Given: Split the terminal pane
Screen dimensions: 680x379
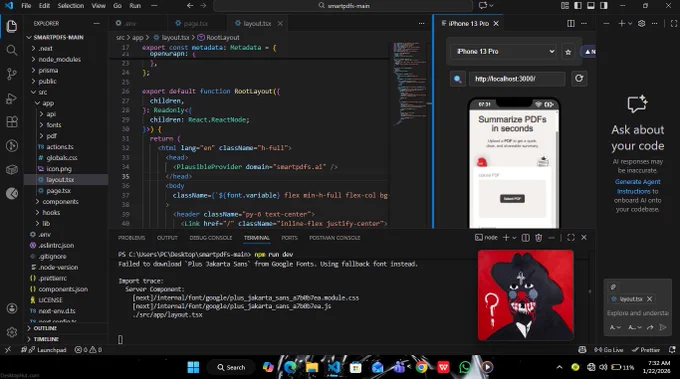Looking at the screenshot, I should [526, 238].
